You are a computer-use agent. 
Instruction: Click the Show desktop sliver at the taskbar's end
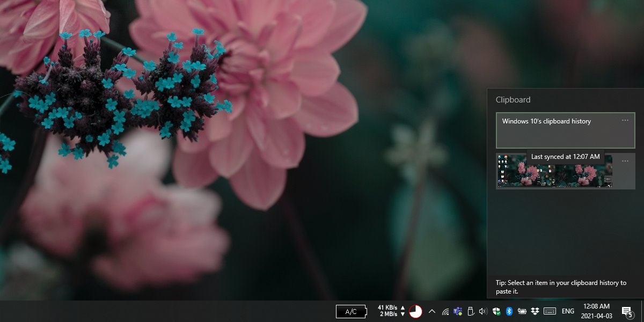click(x=642, y=311)
